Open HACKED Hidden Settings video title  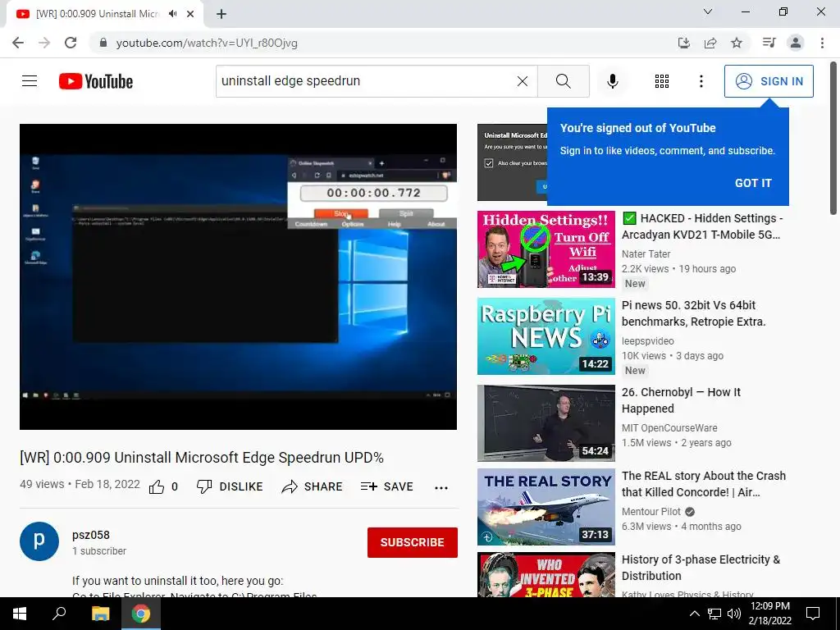point(702,226)
